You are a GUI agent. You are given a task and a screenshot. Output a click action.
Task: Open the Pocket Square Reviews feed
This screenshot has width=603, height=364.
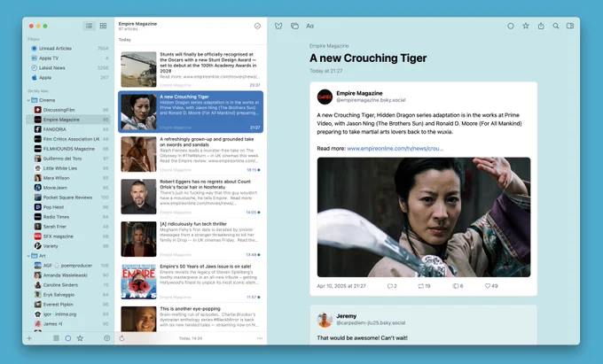[x=68, y=197]
